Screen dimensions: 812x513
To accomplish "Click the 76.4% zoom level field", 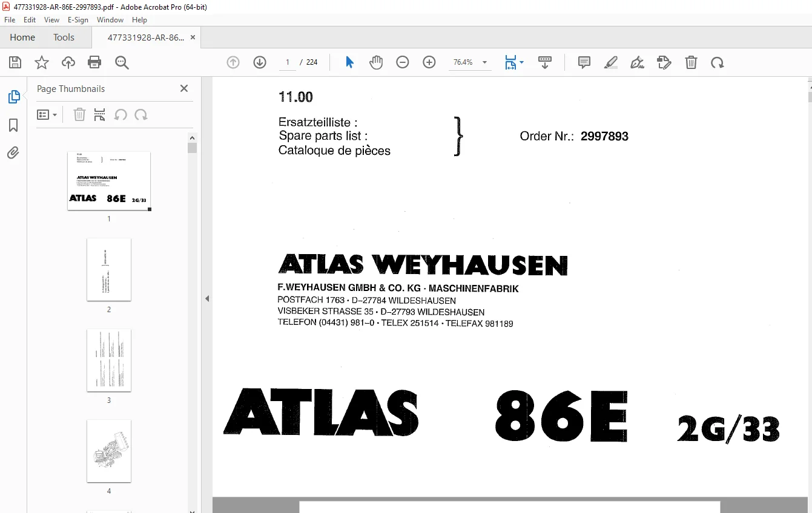I will coord(463,62).
